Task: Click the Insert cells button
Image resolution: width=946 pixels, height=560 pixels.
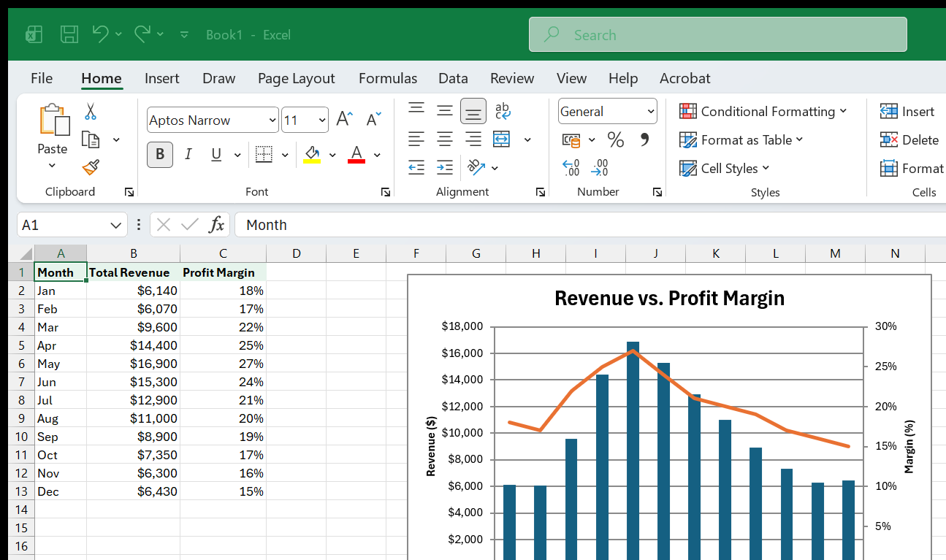Action: pos(907,111)
